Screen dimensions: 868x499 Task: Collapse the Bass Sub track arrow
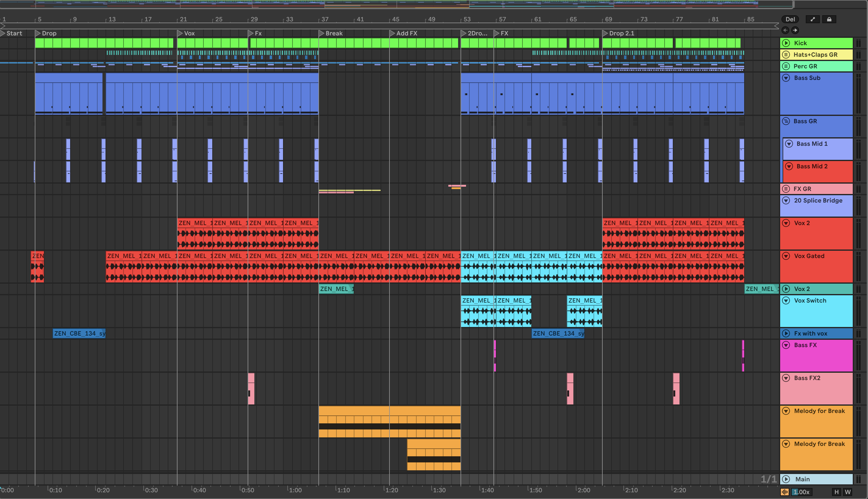point(786,78)
